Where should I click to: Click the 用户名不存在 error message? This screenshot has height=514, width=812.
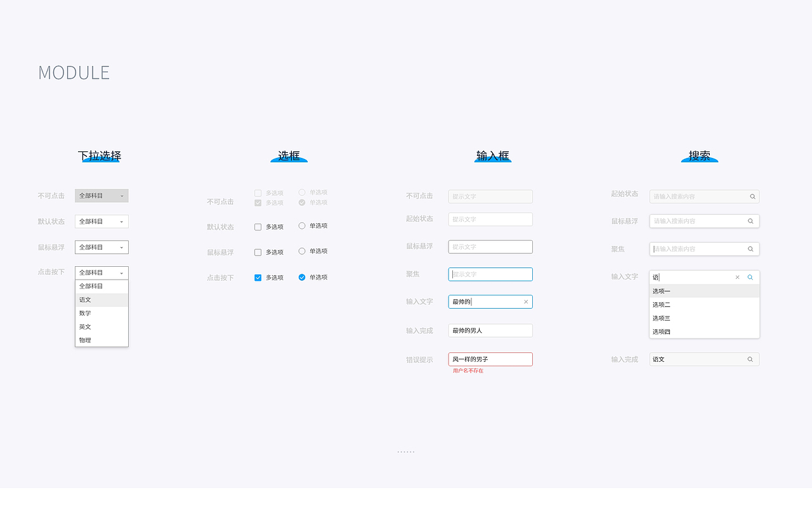click(468, 371)
